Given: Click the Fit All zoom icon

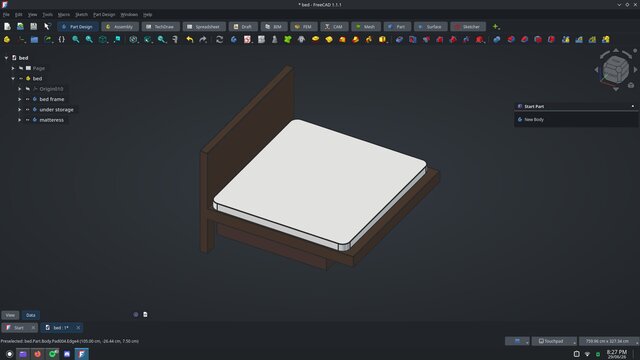Looking at the screenshot, I should 76,40.
